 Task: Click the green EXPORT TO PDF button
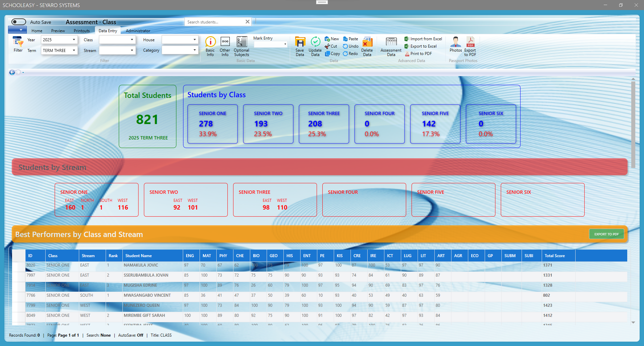pyautogui.click(x=606, y=234)
